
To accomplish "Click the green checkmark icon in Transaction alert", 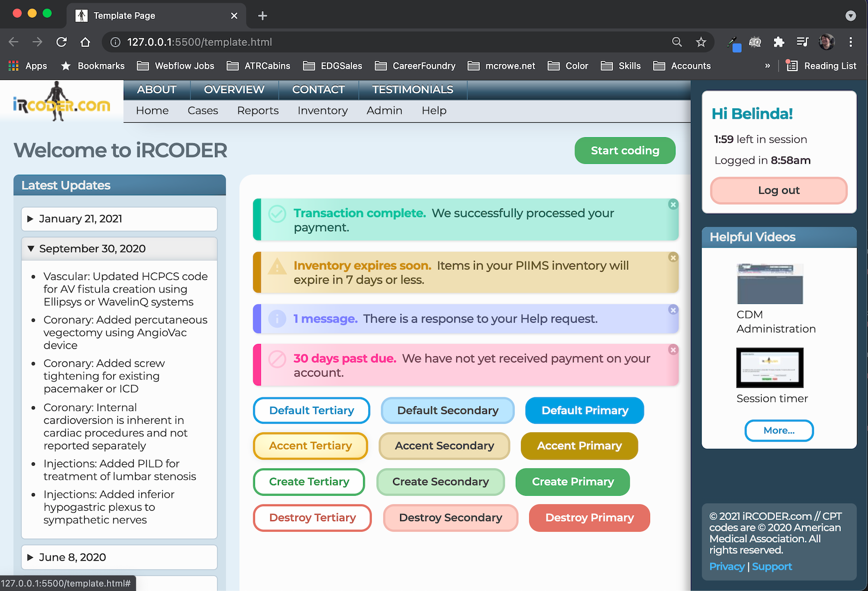I will (x=277, y=214).
